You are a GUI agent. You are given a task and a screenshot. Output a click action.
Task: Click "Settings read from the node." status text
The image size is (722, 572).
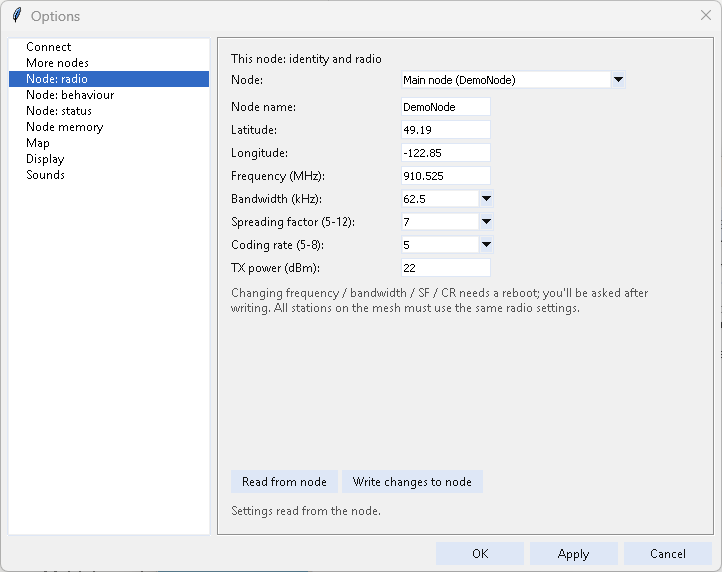(306, 511)
